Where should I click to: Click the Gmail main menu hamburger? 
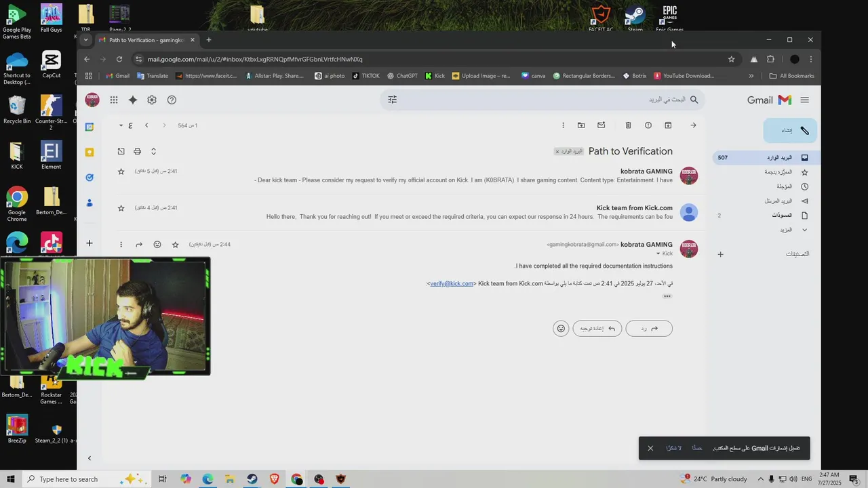coord(804,100)
